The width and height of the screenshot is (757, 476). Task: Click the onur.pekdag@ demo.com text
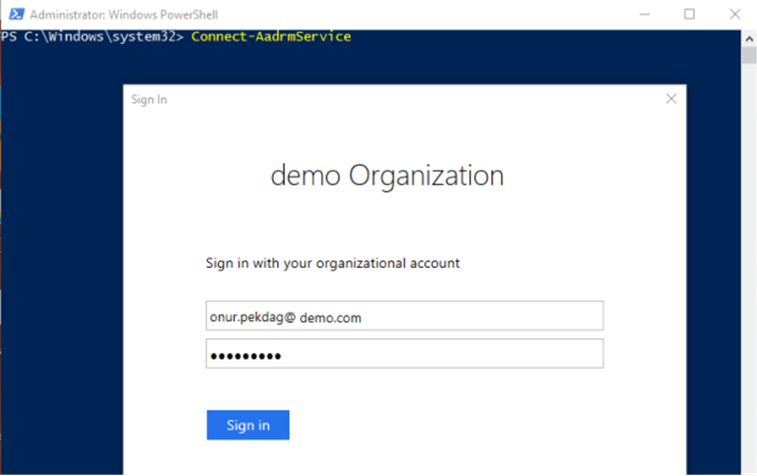coord(285,317)
